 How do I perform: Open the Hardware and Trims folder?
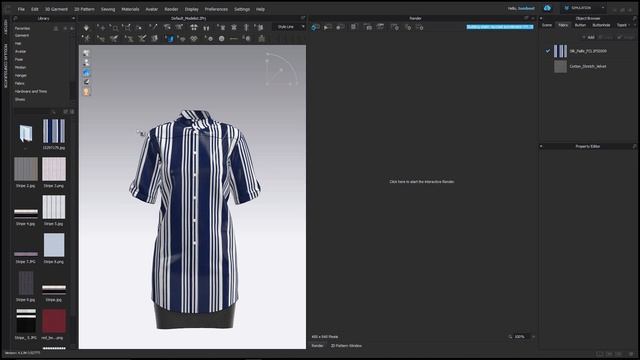[31, 91]
